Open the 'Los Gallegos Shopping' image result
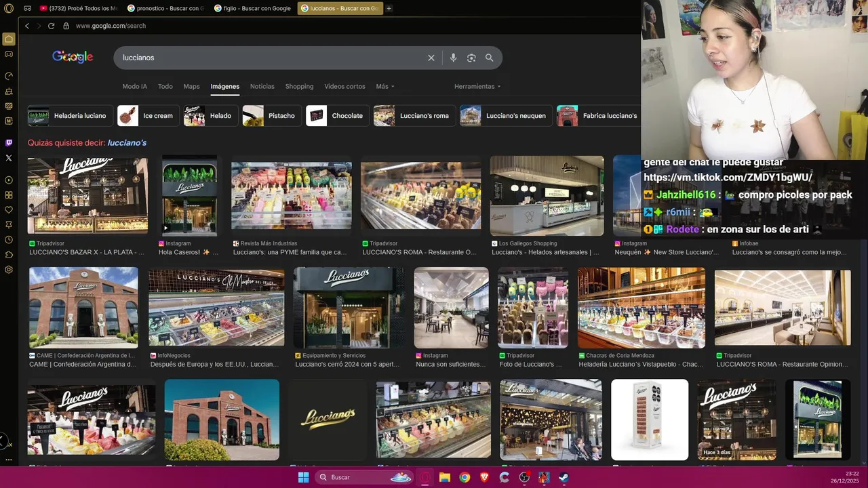 pyautogui.click(x=547, y=196)
